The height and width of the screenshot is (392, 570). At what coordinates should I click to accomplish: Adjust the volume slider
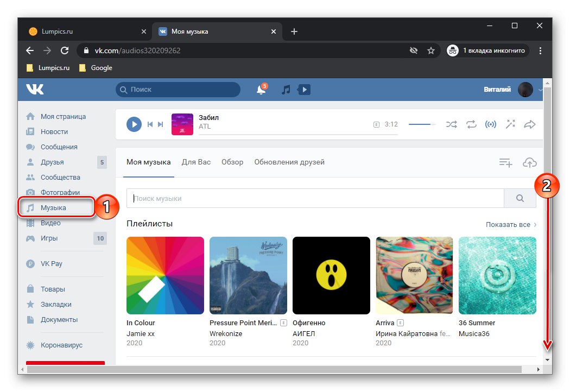coord(422,124)
